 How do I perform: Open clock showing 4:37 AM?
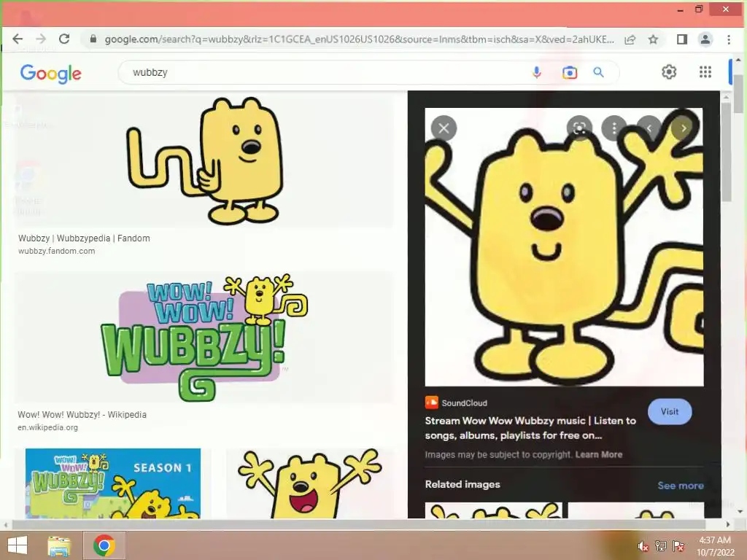tap(715, 546)
